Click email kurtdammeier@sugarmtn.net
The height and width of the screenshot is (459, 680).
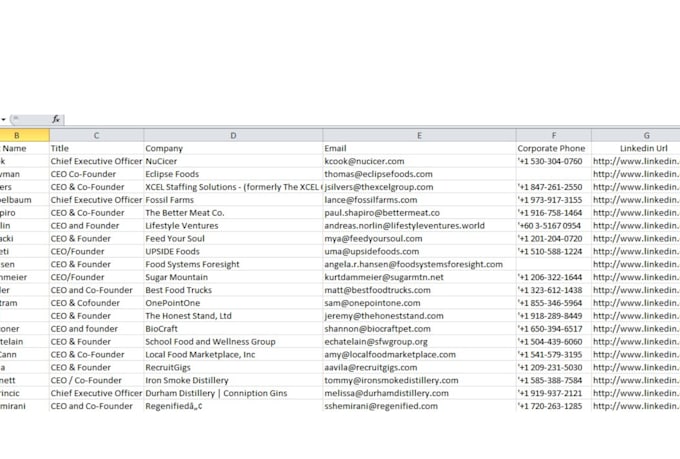[384, 277]
